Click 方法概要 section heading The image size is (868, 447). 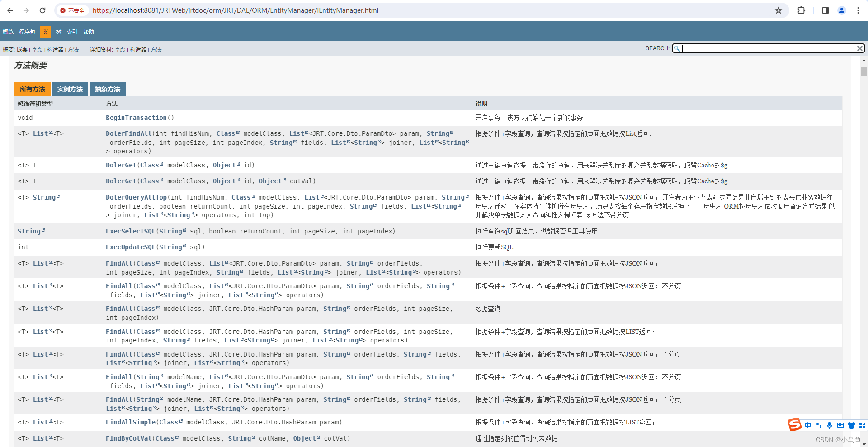pyautogui.click(x=31, y=65)
